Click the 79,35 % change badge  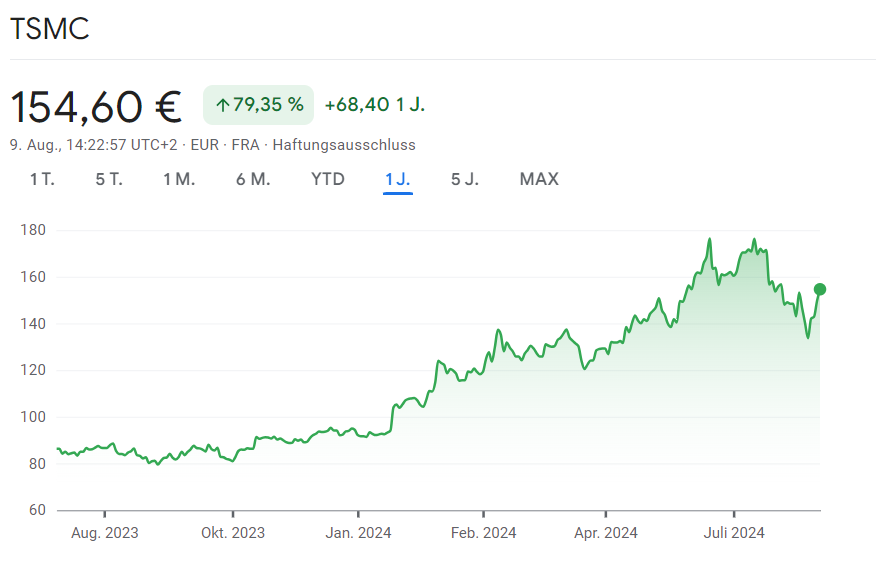pos(259,105)
